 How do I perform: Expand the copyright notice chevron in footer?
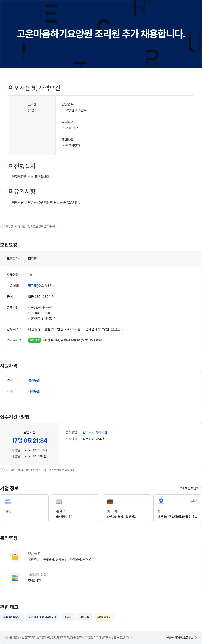(132, 637)
